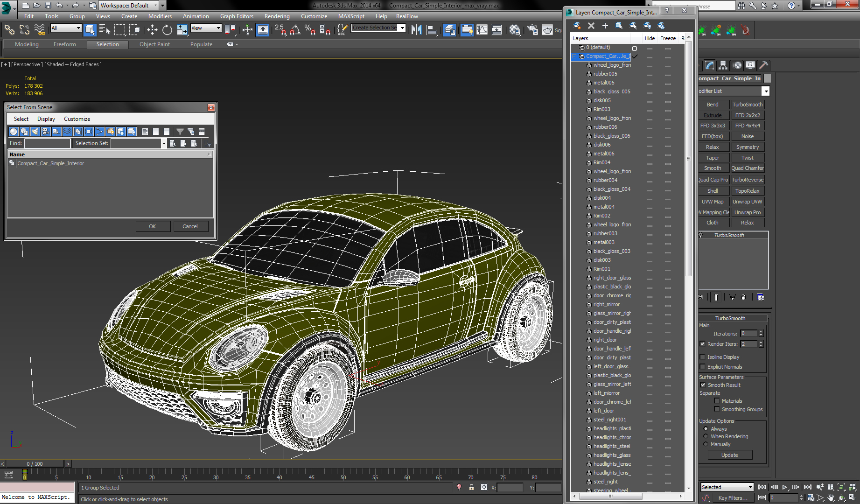Screen dimensions: 860x504
Task: Toggle the Angle Snap icon
Action: [295, 30]
